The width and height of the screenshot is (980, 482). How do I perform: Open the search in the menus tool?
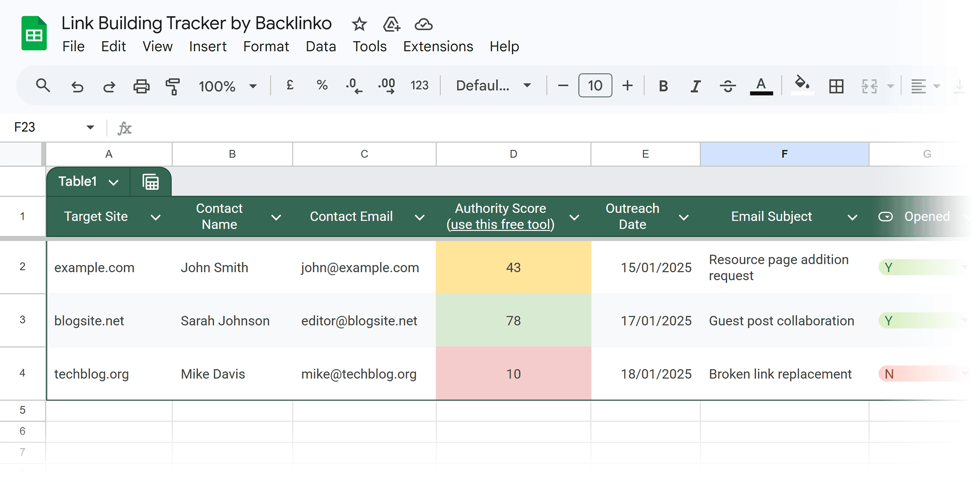click(43, 86)
